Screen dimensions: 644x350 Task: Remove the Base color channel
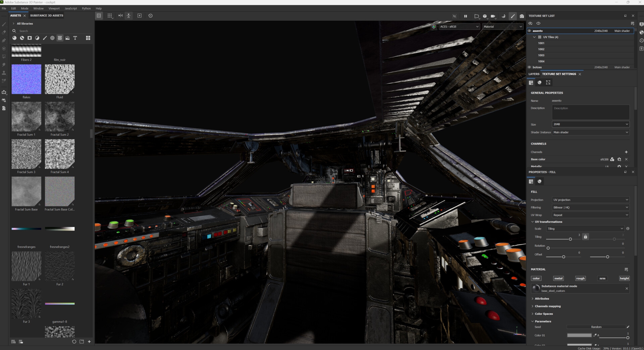pos(626,159)
